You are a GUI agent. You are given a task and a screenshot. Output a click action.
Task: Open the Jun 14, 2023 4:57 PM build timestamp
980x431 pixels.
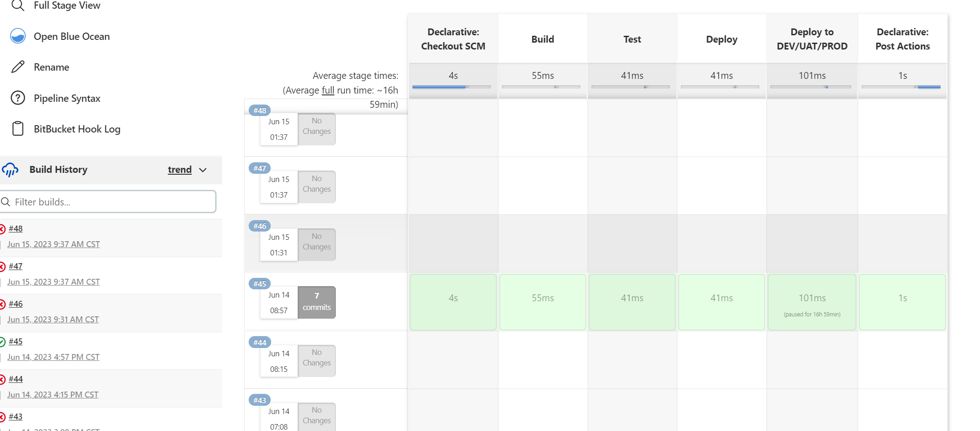(53, 357)
